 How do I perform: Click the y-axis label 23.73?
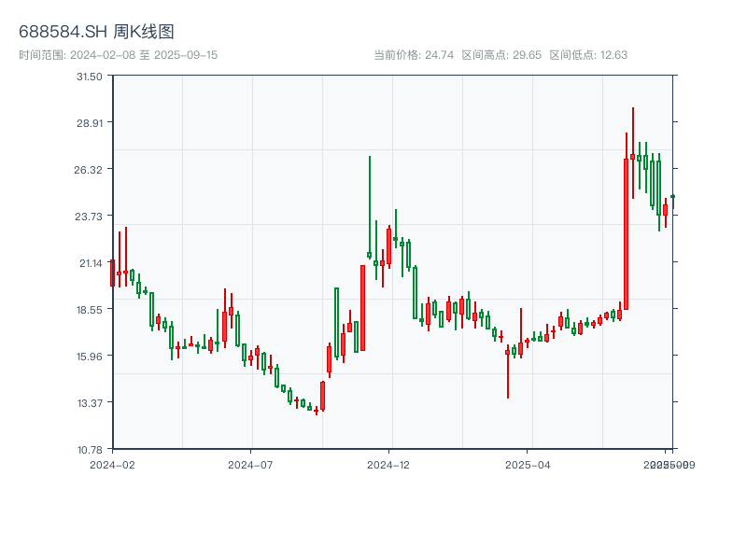[x=89, y=217]
